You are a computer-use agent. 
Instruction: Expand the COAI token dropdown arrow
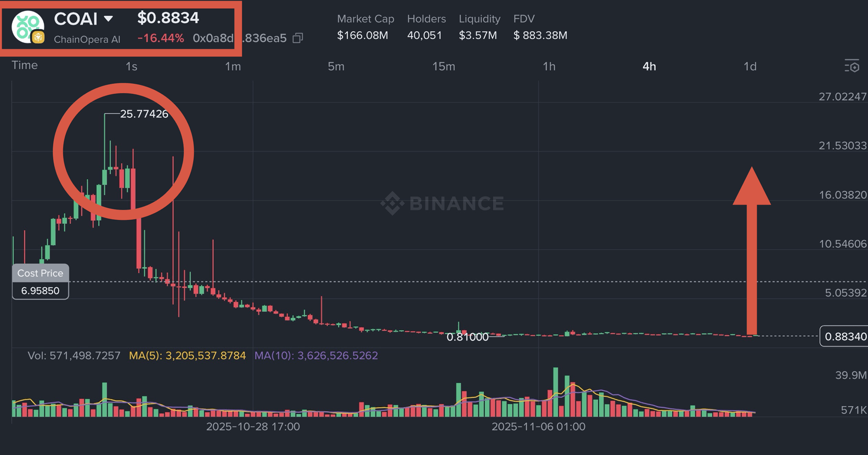point(109,19)
